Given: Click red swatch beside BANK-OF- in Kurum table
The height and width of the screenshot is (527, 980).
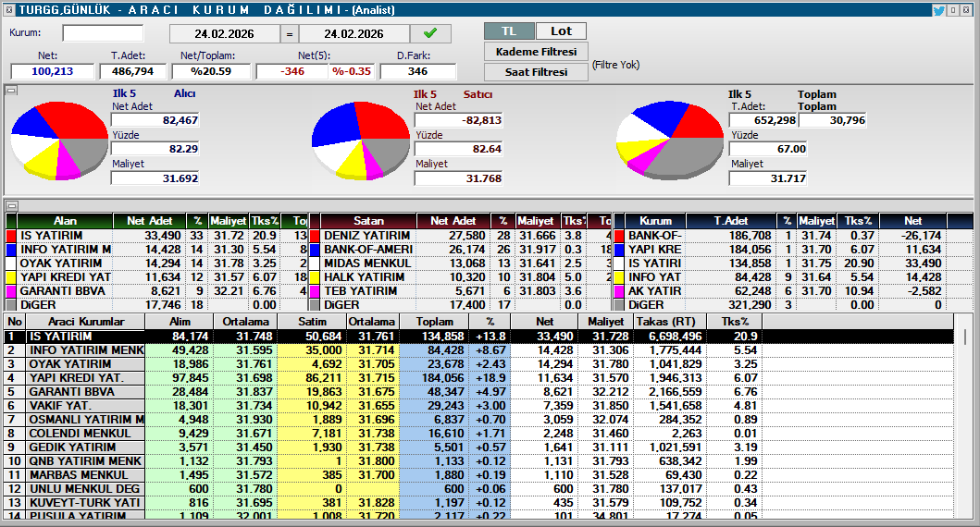Looking at the screenshot, I should click(x=619, y=236).
